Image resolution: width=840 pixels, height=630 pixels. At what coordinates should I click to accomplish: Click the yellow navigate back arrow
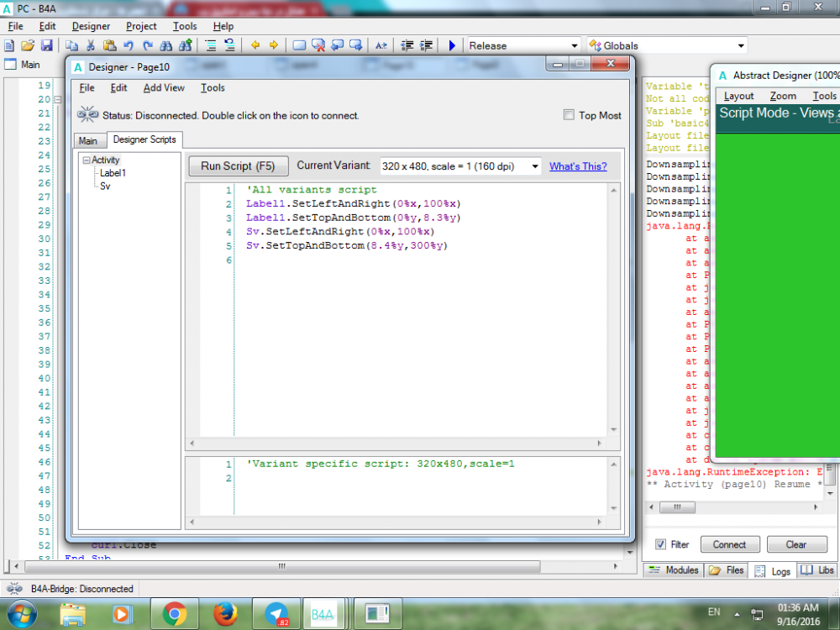(x=255, y=45)
